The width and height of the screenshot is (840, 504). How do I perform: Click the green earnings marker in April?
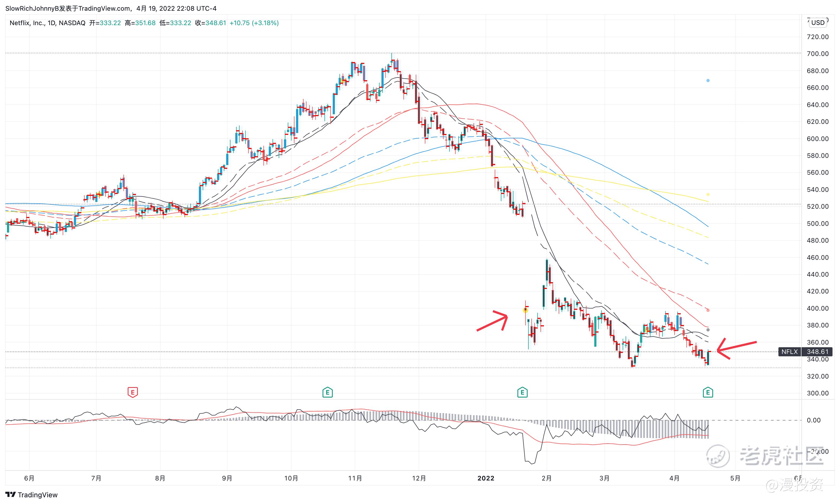(x=708, y=392)
